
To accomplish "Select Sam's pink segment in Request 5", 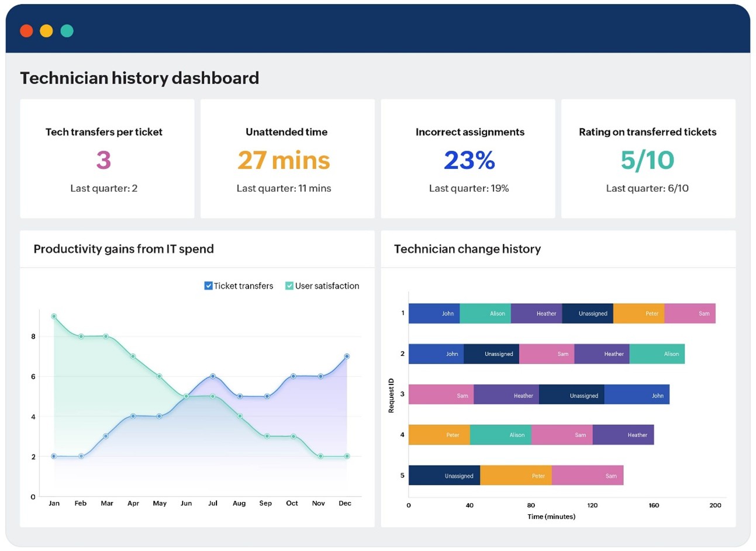I will coord(587,475).
